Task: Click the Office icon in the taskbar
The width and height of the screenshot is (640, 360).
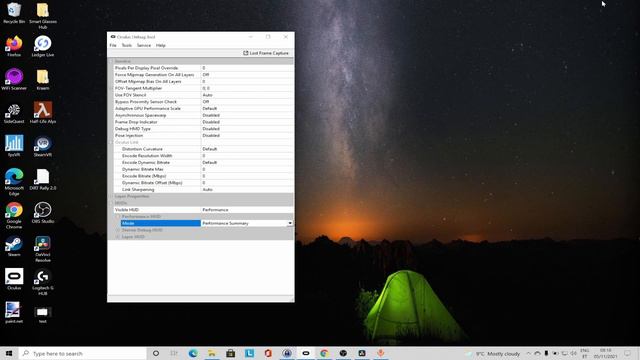Action: [268, 353]
